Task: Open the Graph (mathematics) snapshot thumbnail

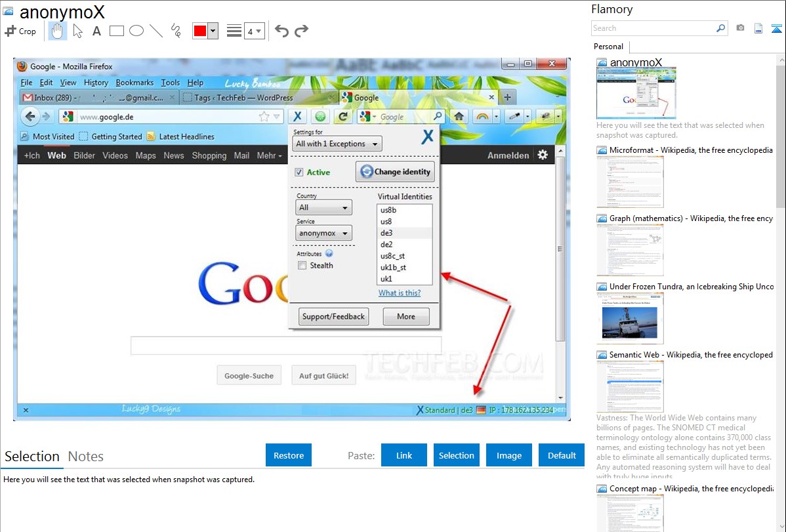Action: (630, 250)
